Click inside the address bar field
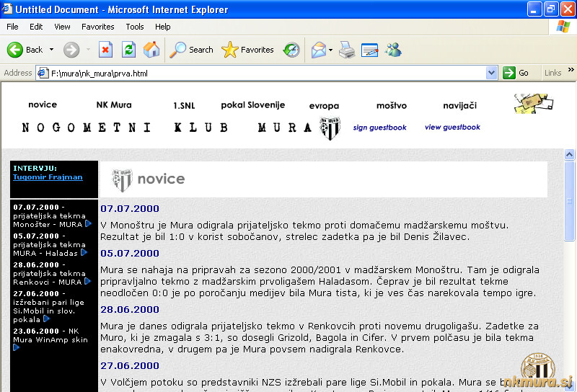This screenshot has height=392, width=577. click(x=267, y=73)
